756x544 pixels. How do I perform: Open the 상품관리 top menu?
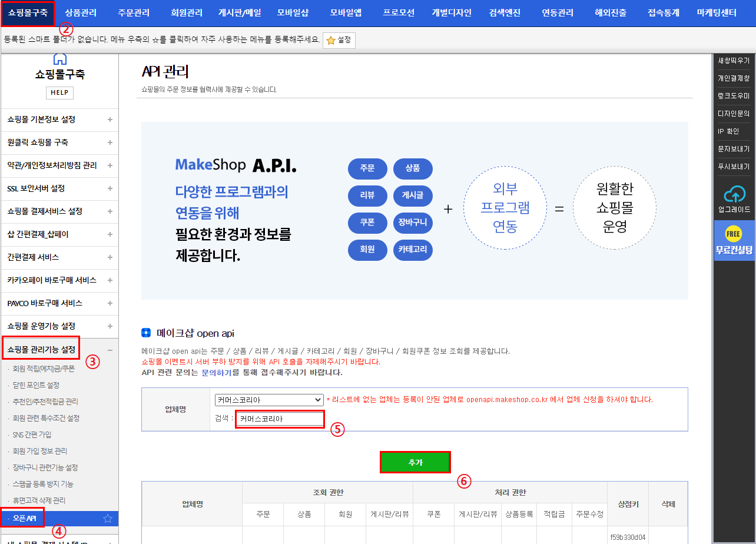(81, 13)
